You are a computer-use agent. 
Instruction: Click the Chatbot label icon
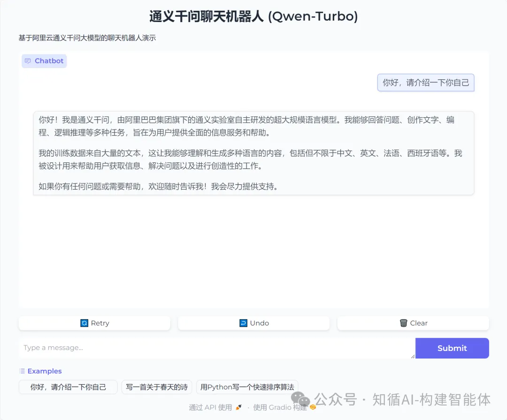[x=28, y=61]
